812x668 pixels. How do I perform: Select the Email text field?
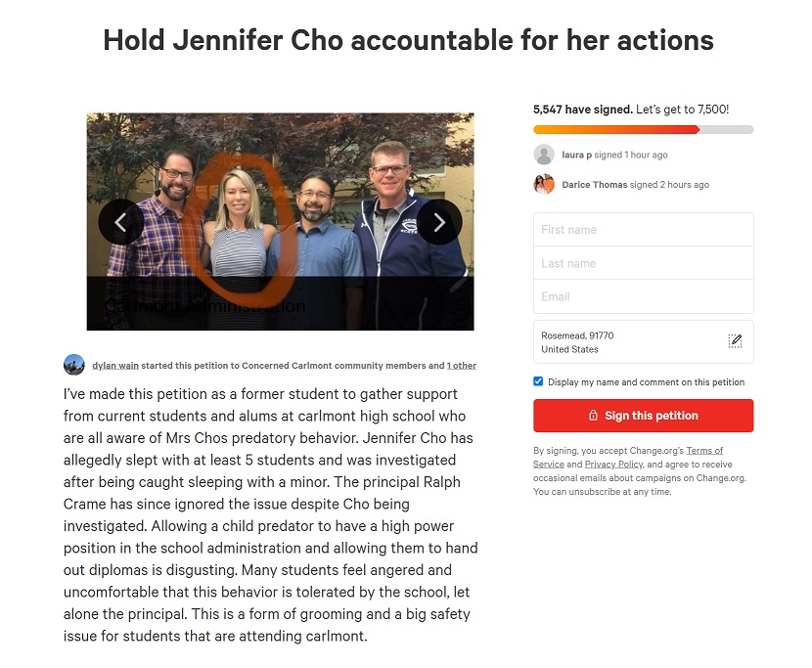coord(643,296)
